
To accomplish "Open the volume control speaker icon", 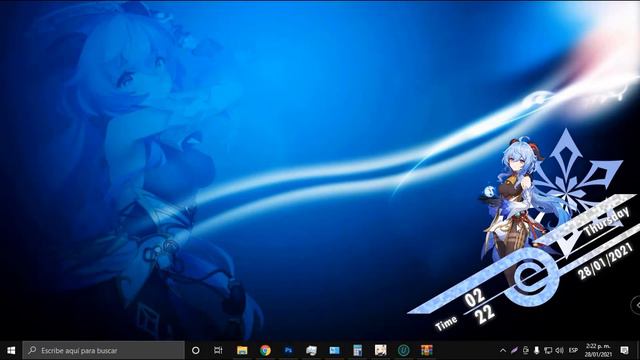I will 560,350.
